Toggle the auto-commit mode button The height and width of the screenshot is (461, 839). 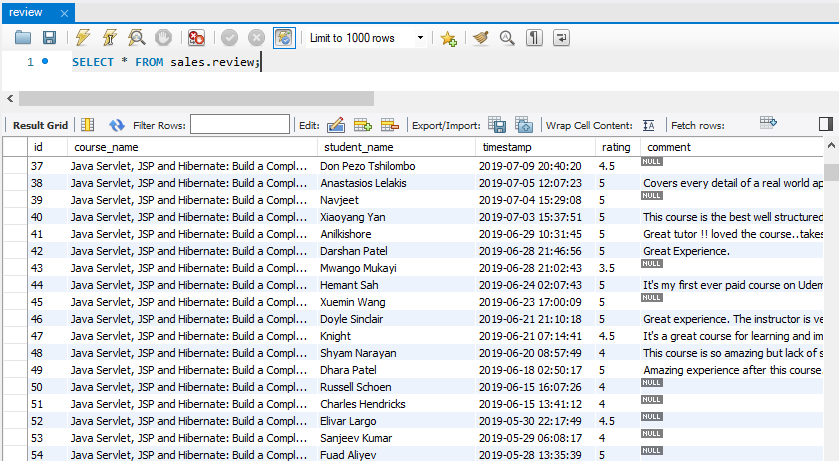point(284,38)
